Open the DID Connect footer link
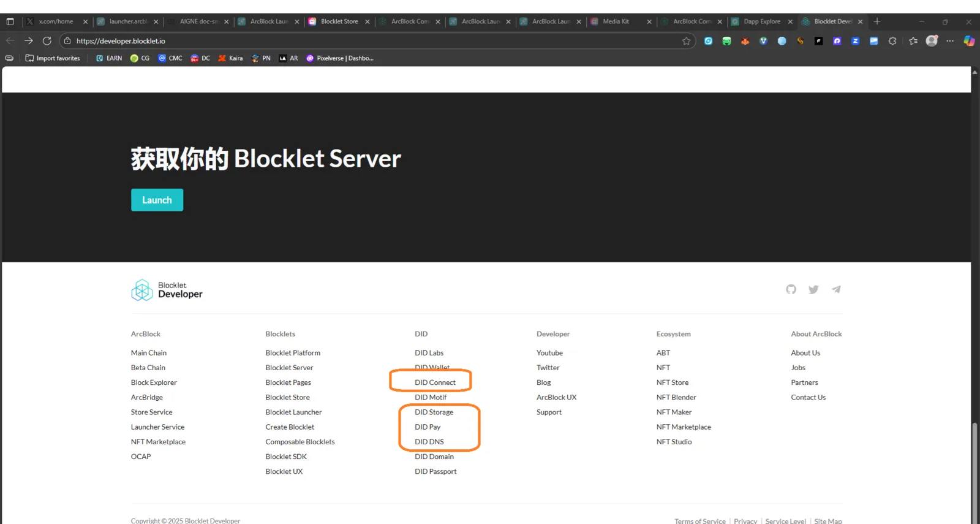Screen dimensions: 980x524 435,382
